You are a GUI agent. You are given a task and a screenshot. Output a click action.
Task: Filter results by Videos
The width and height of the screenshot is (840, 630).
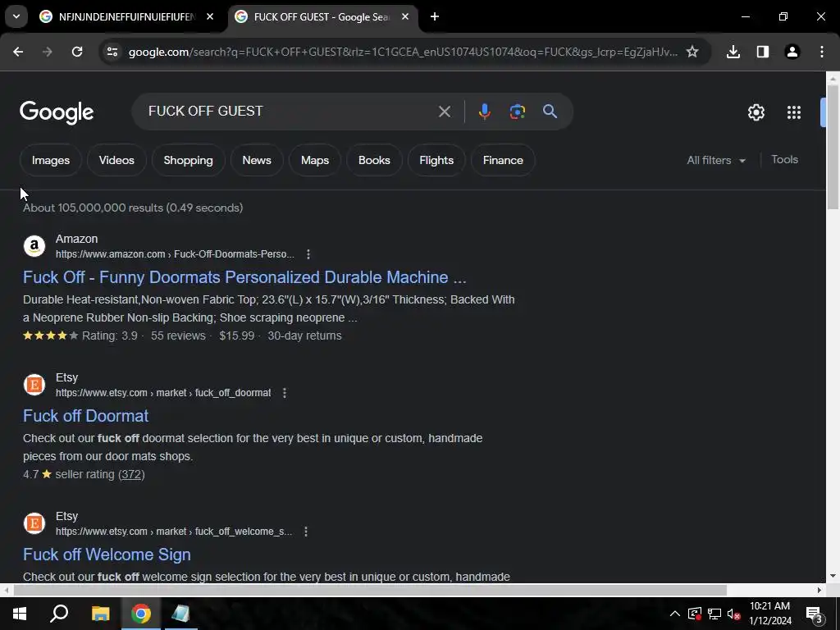[116, 160]
